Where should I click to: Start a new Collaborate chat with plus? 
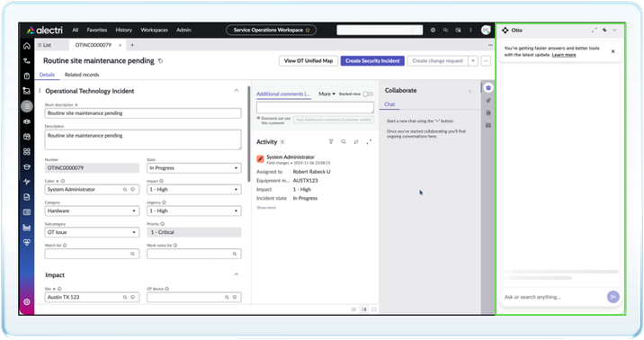470,91
